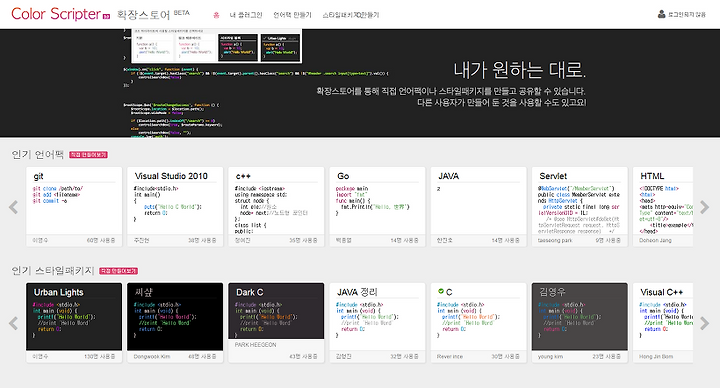Show next style packages with right arrow
This screenshot has width=720, height=388.
tap(704, 323)
